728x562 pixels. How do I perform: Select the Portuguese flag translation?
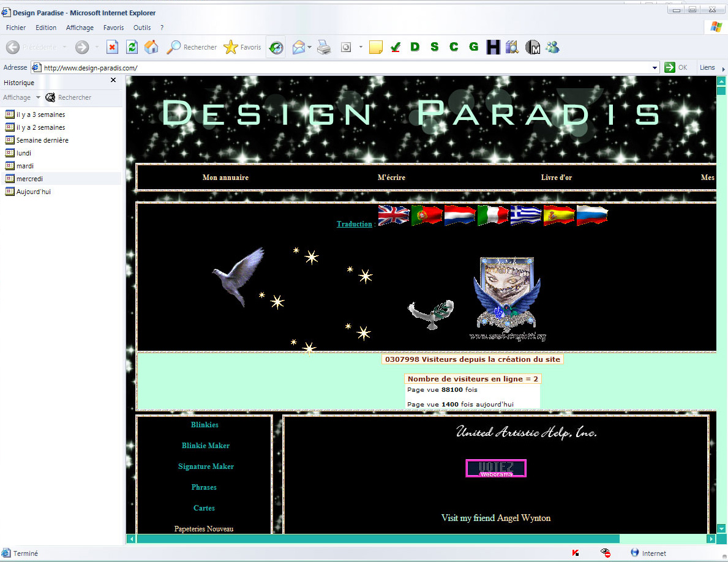click(x=427, y=215)
